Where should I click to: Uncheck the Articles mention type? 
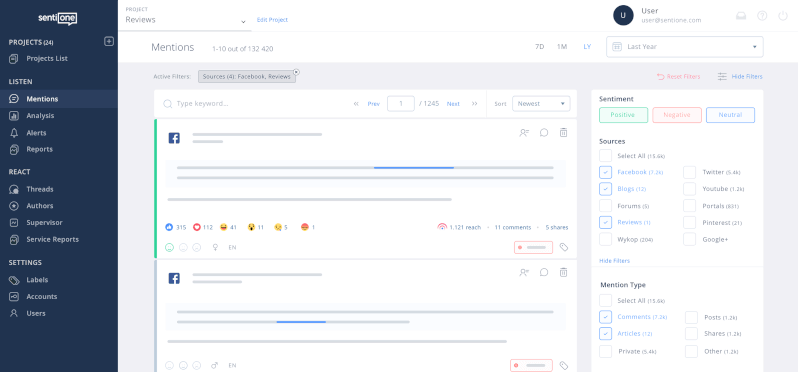(x=606, y=334)
